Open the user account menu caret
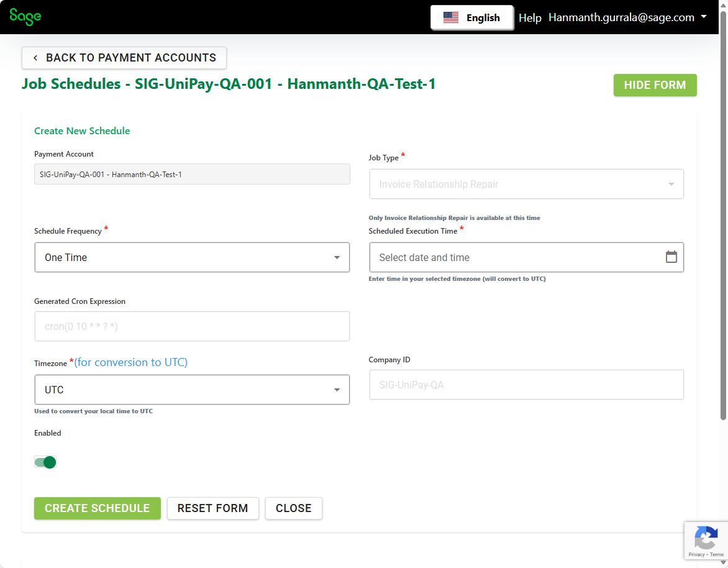The image size is (728, 568). coord(704,17)
